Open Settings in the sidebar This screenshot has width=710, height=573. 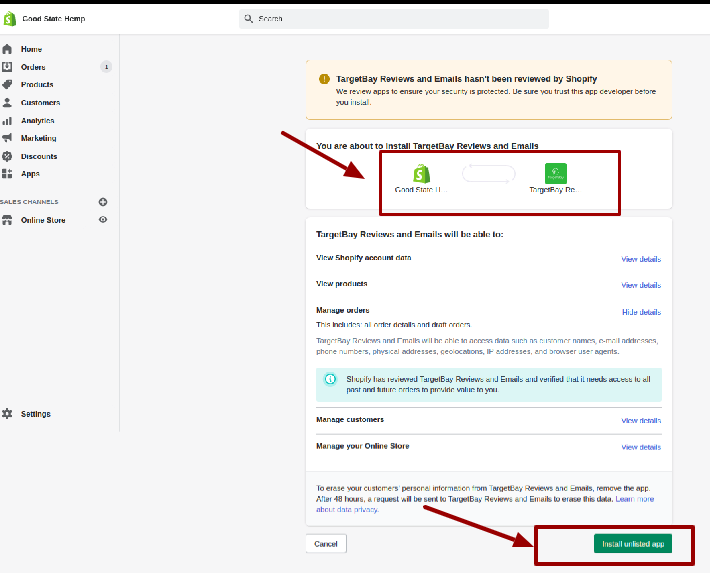36,414
